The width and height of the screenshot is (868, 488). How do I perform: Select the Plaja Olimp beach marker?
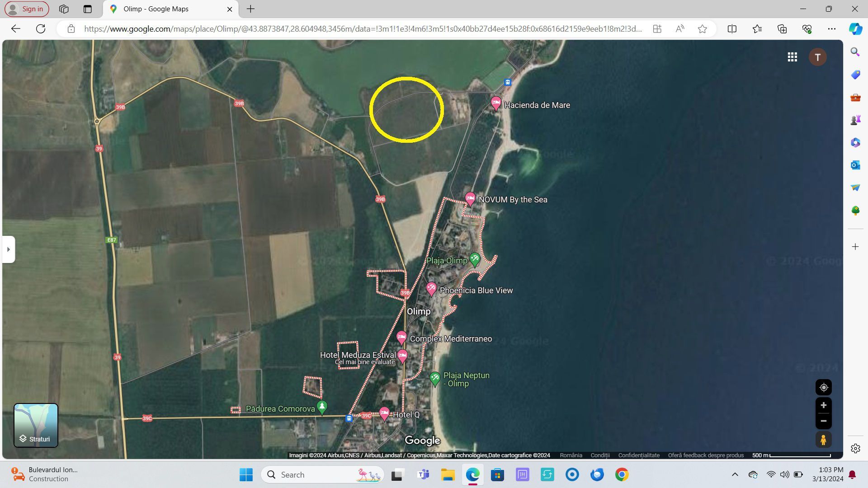click(474, 259)
